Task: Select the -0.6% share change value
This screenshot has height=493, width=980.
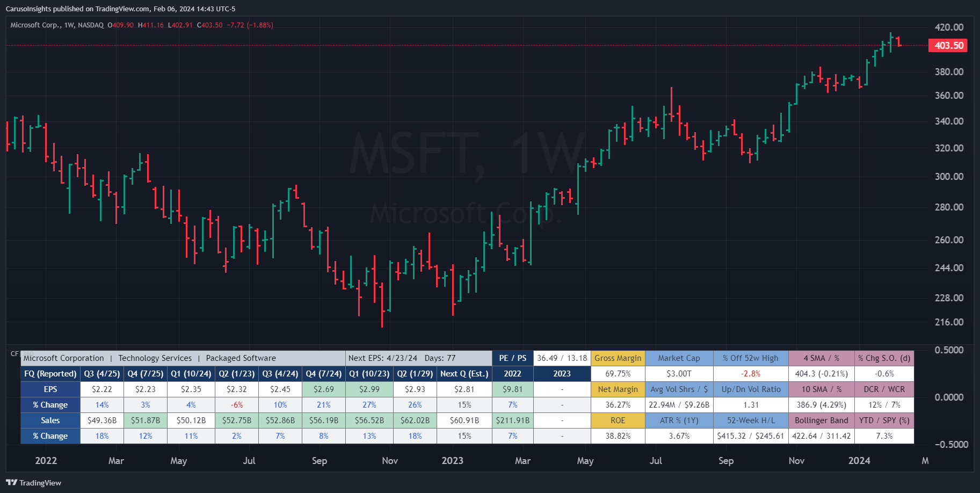Action: pos(884,374)
